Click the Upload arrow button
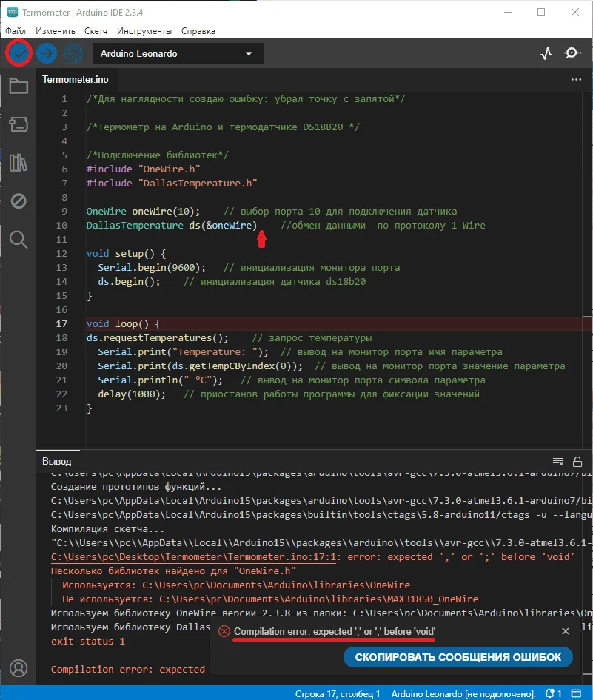The width and height of the screenshot is (593, 700). [x=46, y=53]
